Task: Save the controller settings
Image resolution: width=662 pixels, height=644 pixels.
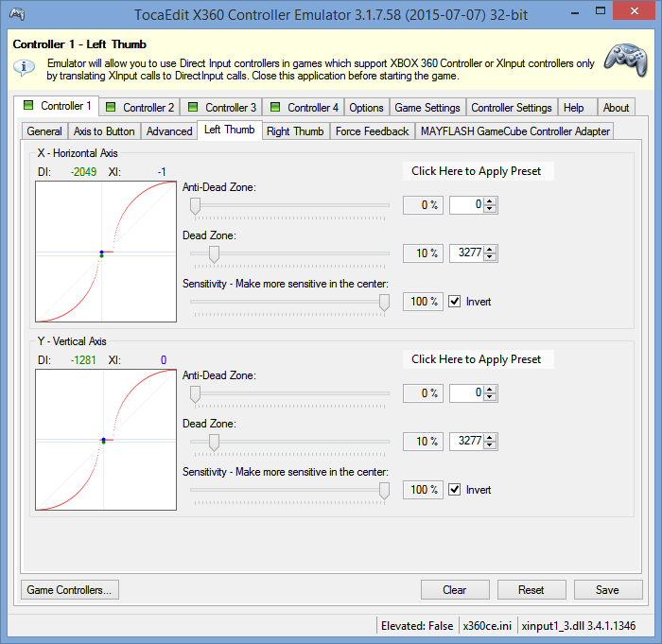Action: click(608, 589)
